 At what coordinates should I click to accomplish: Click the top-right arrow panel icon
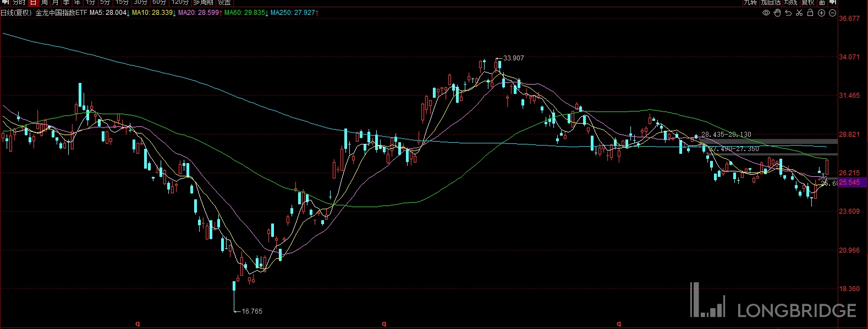[x=833, y=2]
